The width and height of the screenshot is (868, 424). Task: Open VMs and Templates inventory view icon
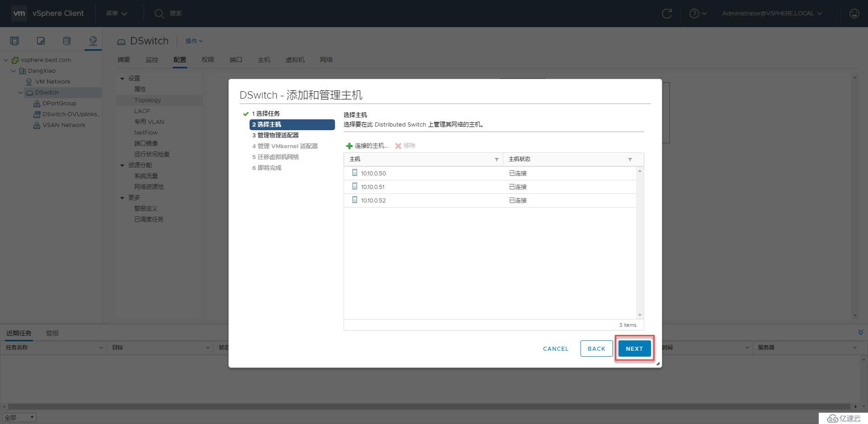point(41,41)
